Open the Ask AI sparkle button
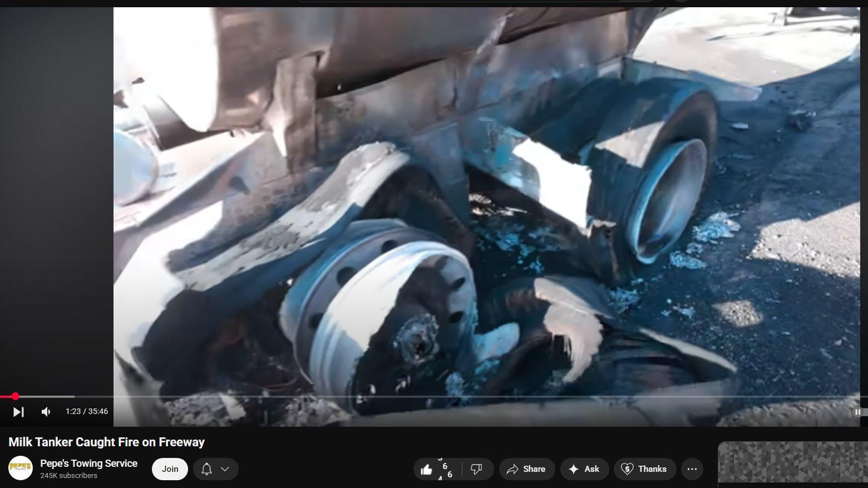The width and height of the screenshot is (868, 488). [584, 469]
